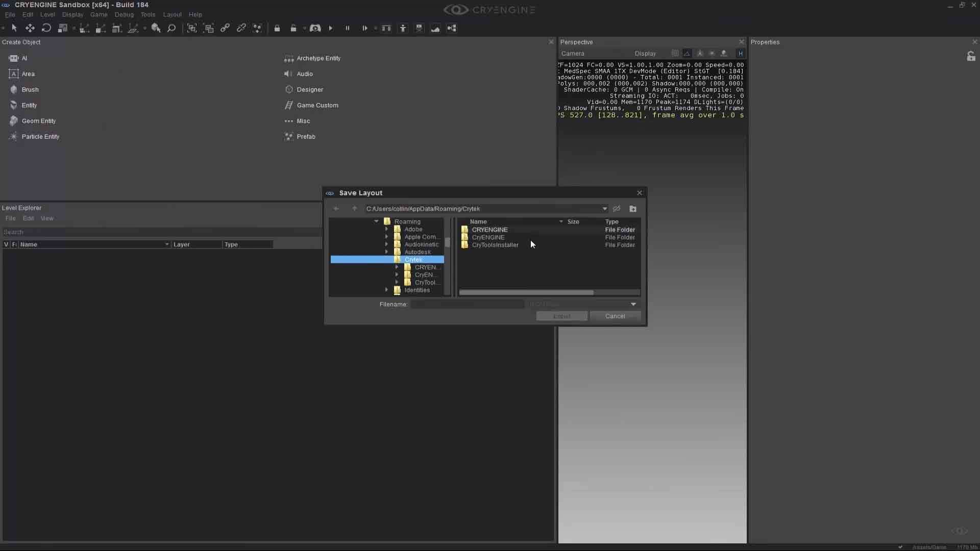Toggle helpers with the H button

pyautogui.click(x=741, y=54)
